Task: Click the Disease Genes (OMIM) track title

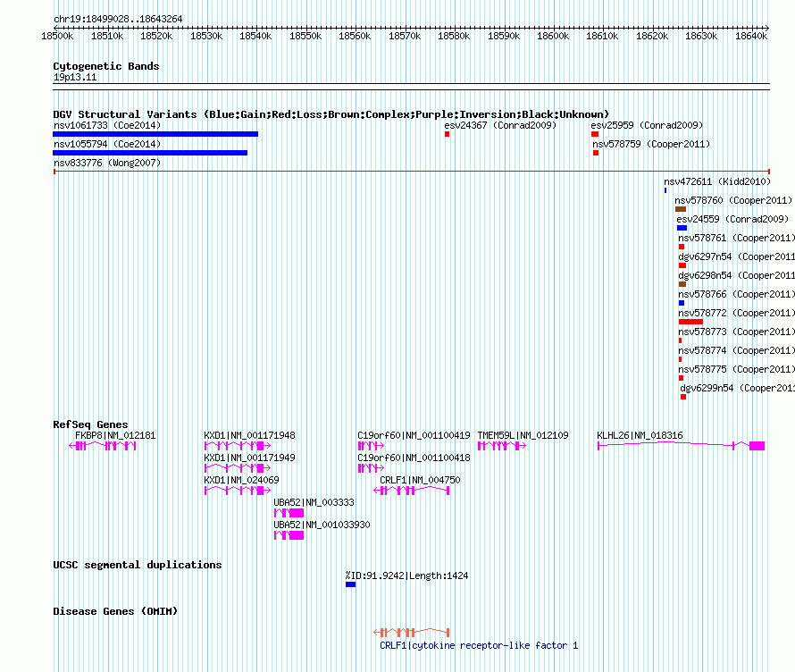Action: [115, 611]
